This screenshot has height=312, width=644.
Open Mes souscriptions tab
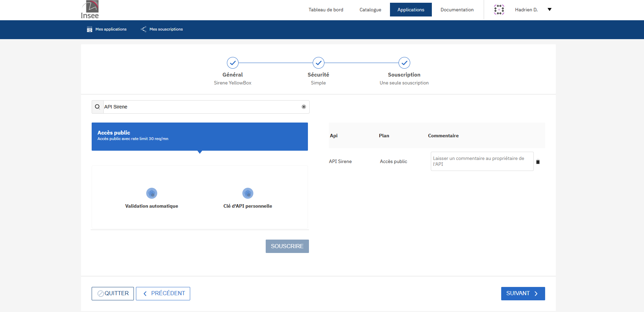click(162, 29)
